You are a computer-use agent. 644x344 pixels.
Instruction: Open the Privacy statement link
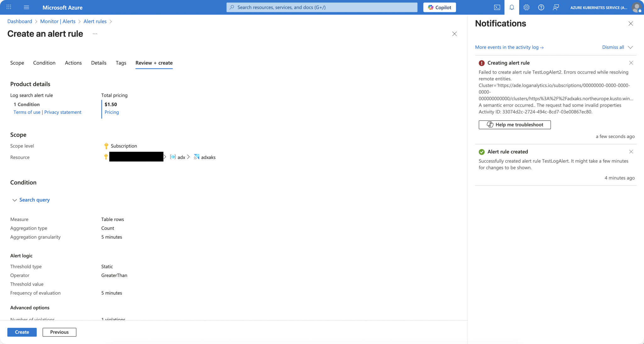point(63,112)
